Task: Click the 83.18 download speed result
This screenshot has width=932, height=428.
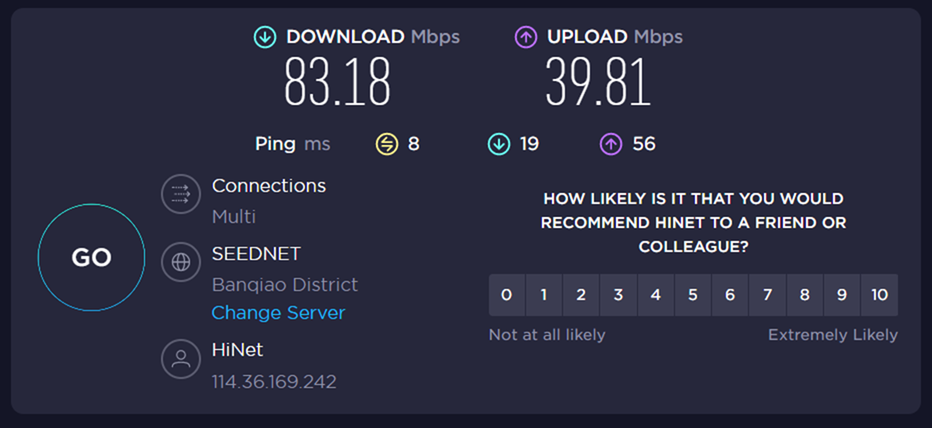Action: tap(337, 82)
